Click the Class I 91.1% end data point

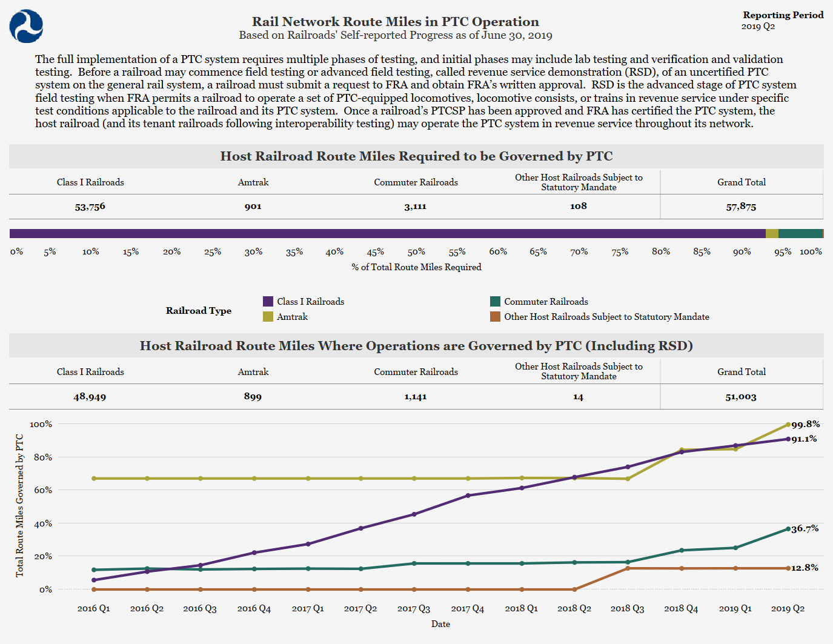(788, 439)
